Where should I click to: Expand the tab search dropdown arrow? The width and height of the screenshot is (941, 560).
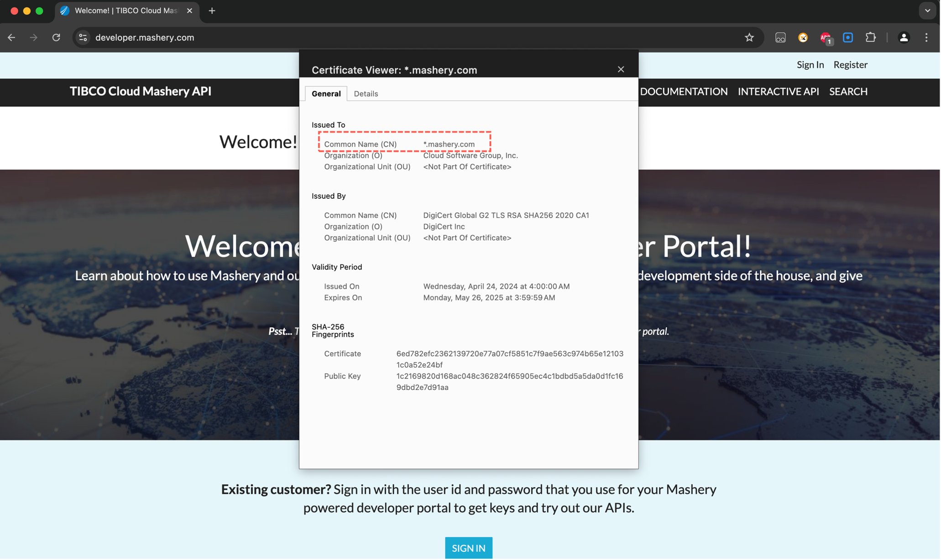click(927, 11)
